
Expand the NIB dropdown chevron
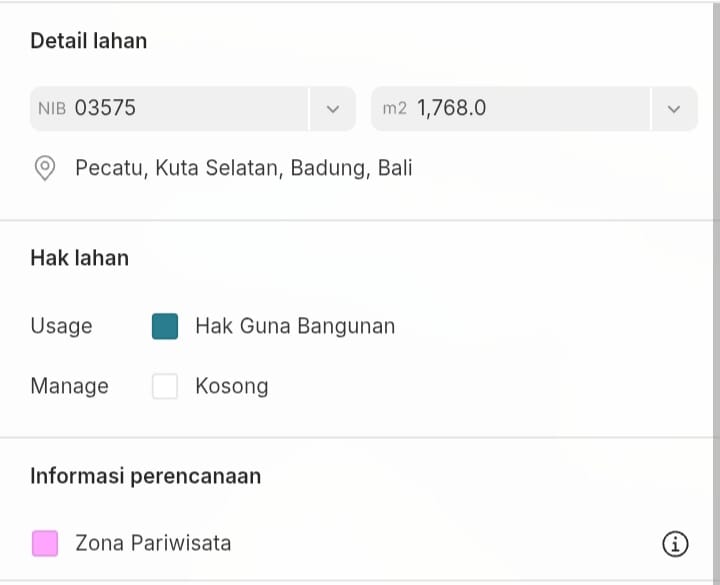point(333,109)
